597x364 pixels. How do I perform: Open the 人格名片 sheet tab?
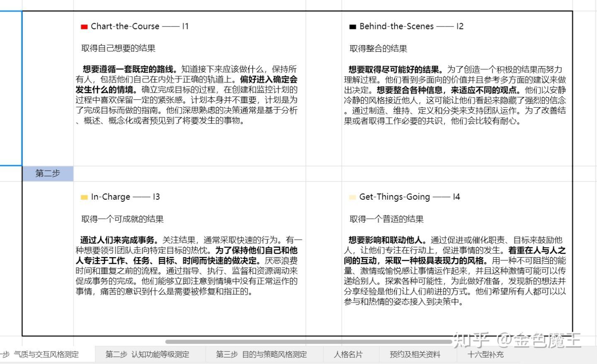click(x=348, y=354)
